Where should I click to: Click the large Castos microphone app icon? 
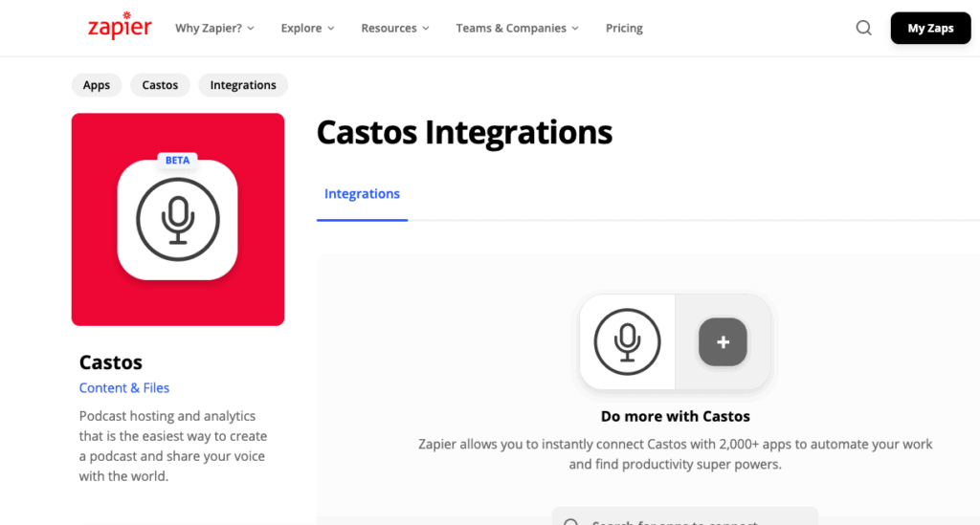pos(177,219)
